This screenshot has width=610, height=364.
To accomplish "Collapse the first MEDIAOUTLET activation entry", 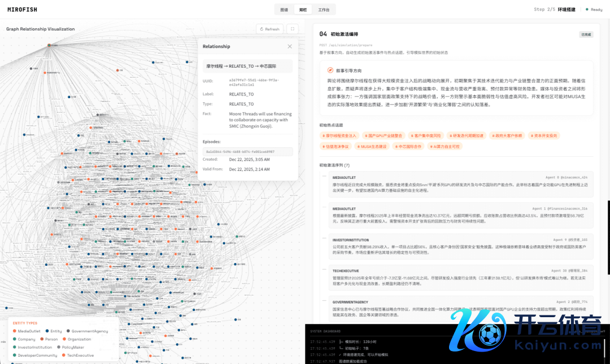I will tap(324, 177).
